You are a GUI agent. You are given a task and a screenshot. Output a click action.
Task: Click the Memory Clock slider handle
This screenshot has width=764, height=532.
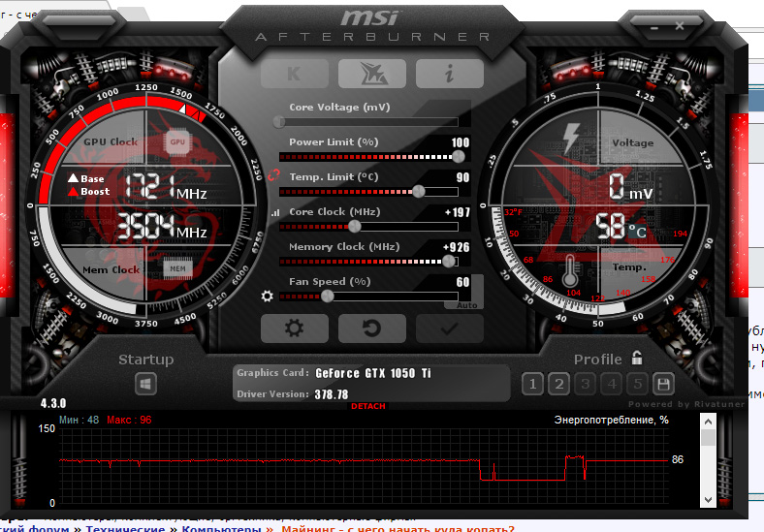coord(449,262)
